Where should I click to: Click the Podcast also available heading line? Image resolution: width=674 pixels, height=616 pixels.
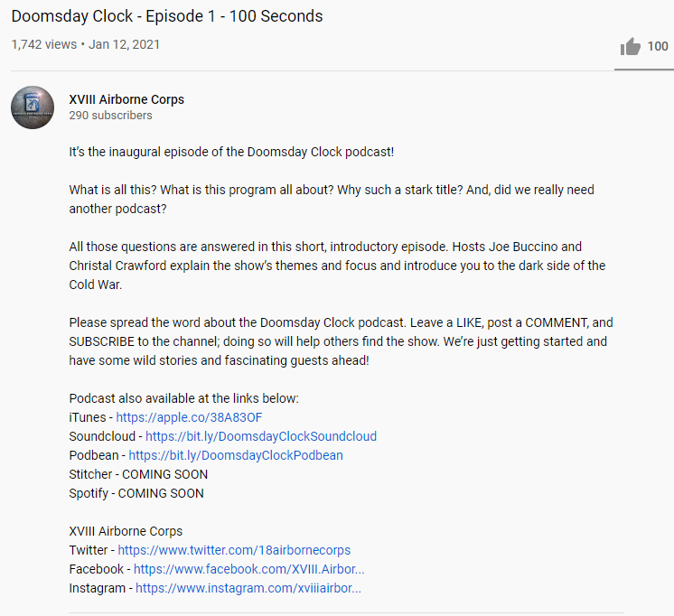(183, 398)
